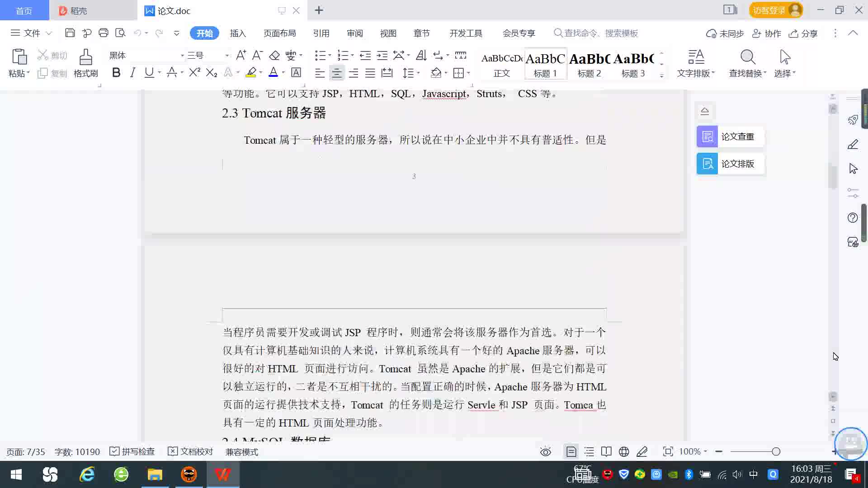Click 拼写检查 in the status bar

[x=132, y=452]
